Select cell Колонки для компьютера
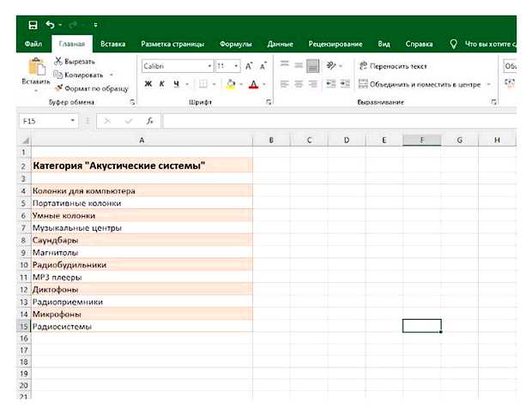This screenshot has width=532, height=416. pyautogui.click(x=142, y=191)
